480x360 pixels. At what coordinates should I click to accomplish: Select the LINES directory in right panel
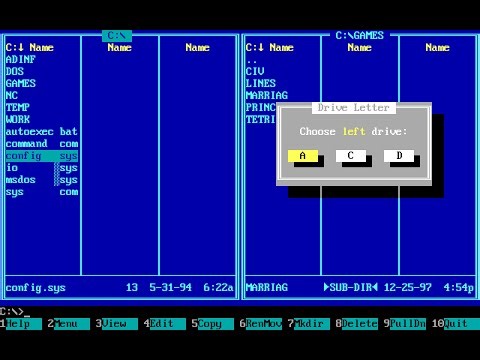[x=261, y=83]
